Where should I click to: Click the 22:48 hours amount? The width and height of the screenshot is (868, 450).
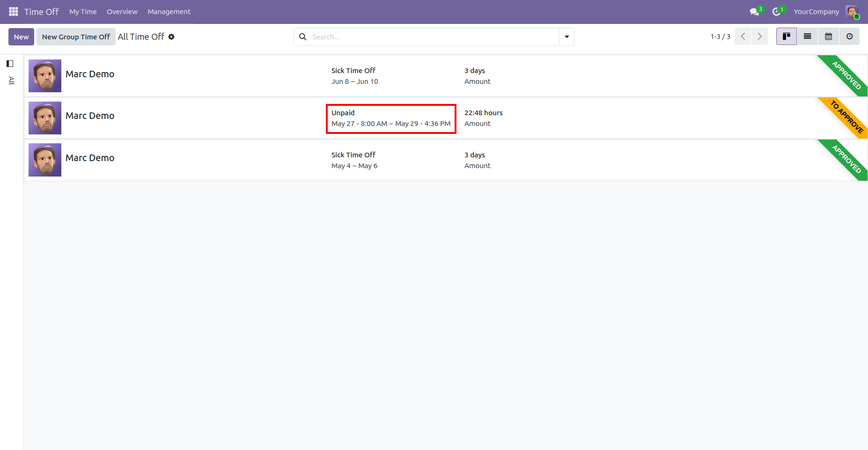[x=483, y=113]
